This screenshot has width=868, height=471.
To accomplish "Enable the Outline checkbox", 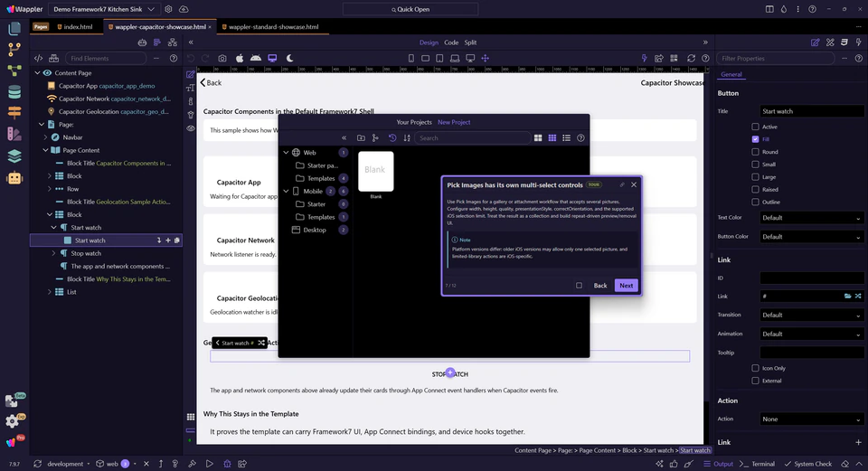I will click(755, 202).
